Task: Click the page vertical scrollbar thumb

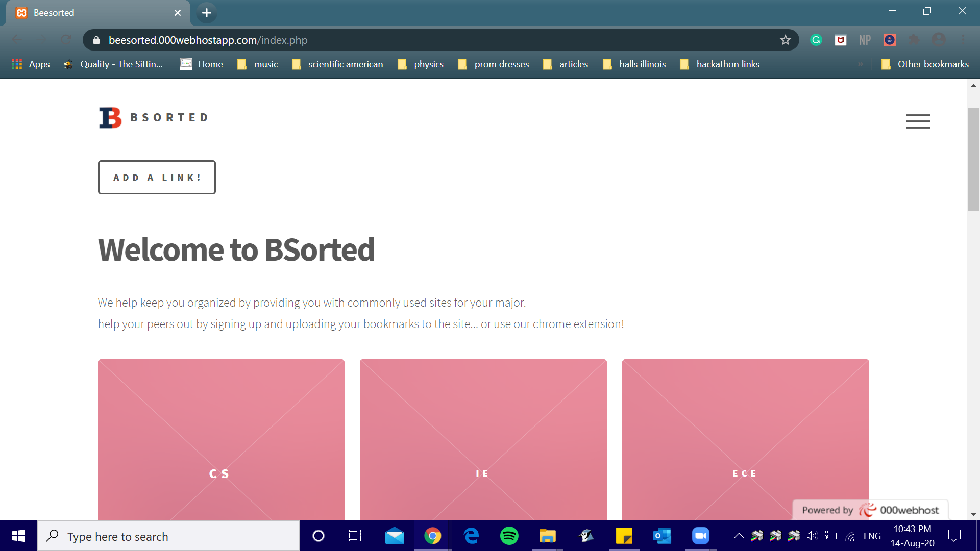Action: (x=973, y=158)
